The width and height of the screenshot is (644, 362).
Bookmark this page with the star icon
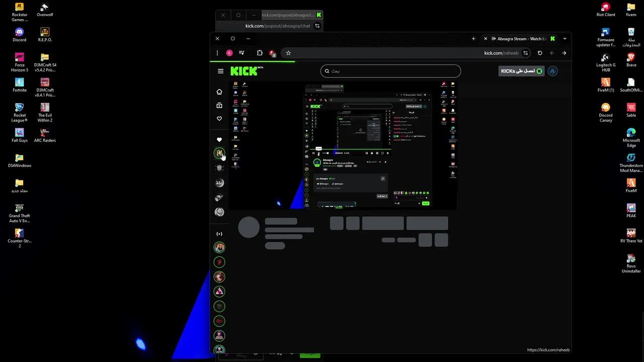[x=288, y=53]
